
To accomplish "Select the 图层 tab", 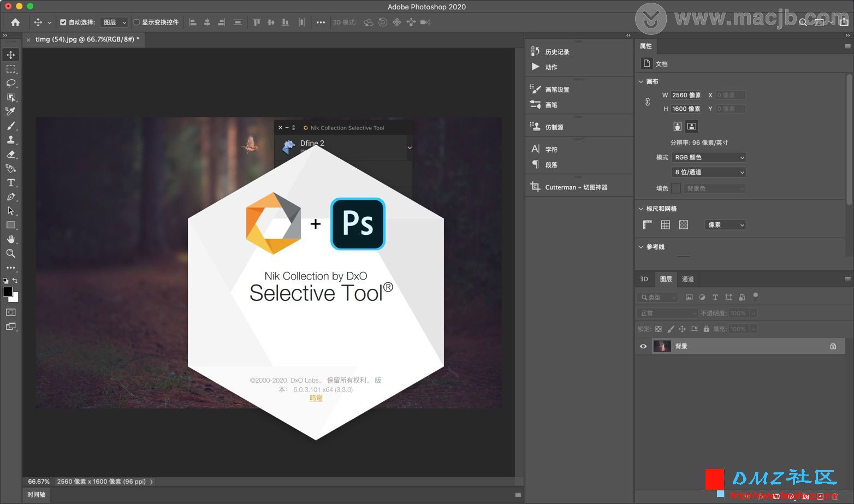I will click(x=666, y=279).
